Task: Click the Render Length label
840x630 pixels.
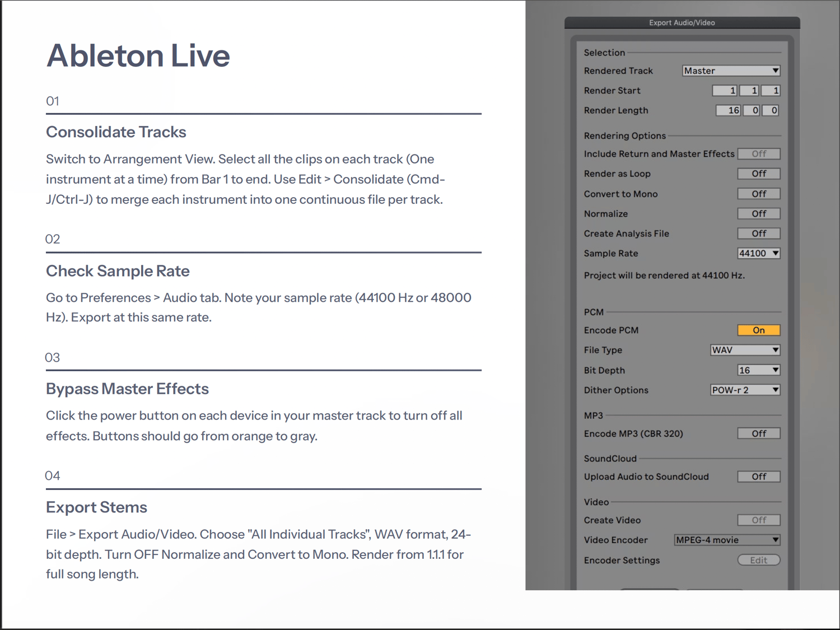Action: click(x=616, y=110)
